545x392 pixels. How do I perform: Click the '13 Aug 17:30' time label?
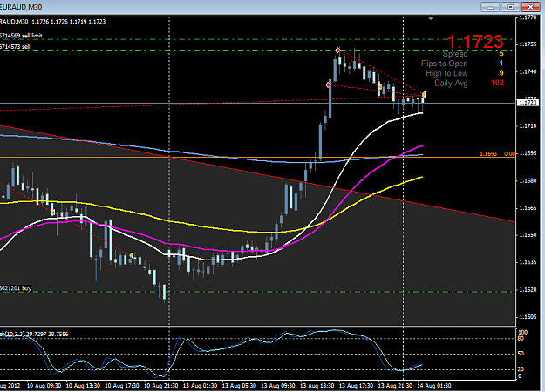click(x=356, y=386)
